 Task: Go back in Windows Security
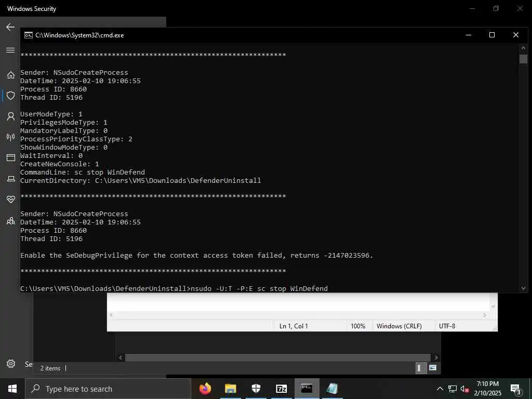(x=10, y=27)
